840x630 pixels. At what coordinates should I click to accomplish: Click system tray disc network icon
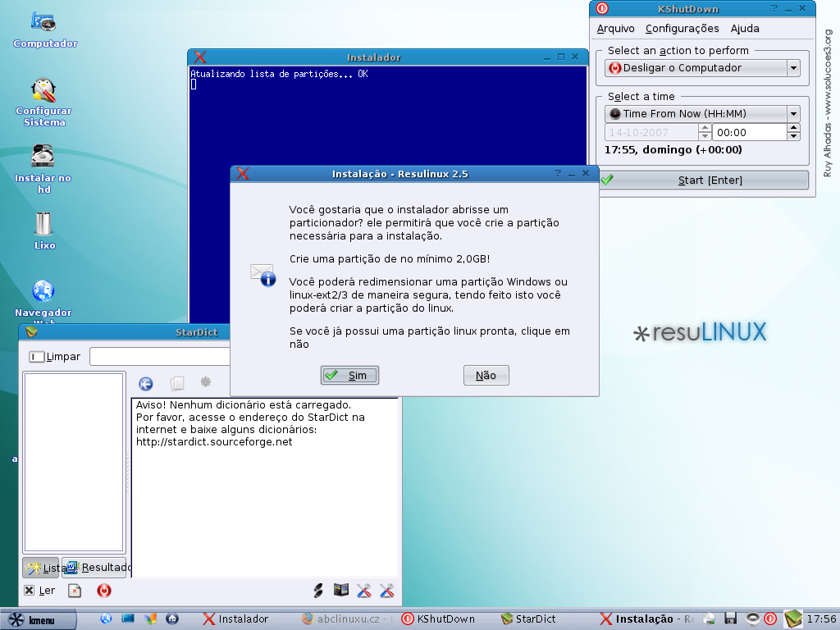coord(710,619)
